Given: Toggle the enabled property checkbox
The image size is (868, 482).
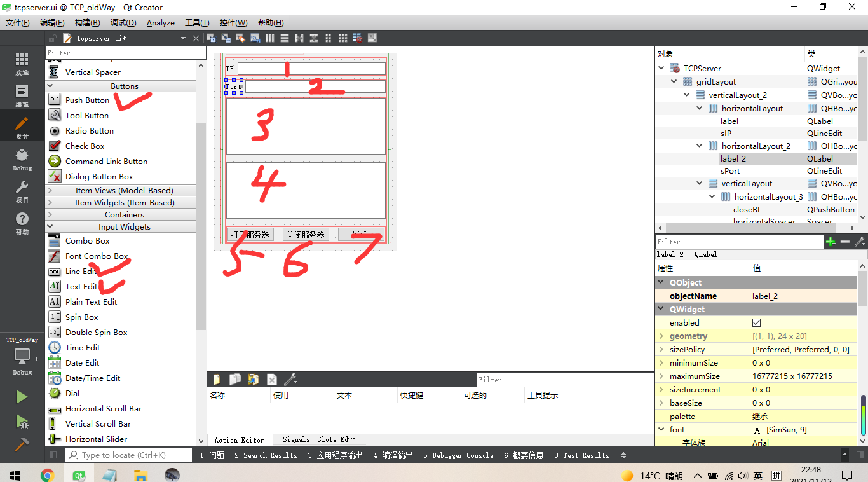Looking at the screenshot, I should pos(756,322).
